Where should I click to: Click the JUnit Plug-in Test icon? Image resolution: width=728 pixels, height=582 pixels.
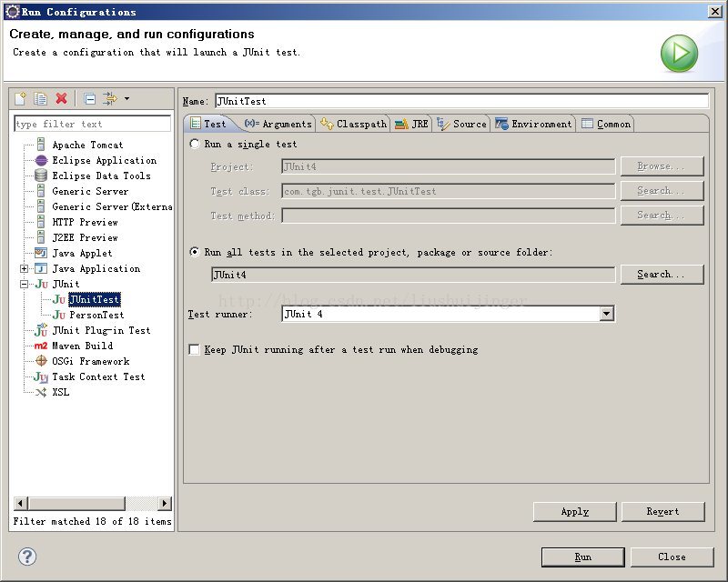pyautogui.click(x=41, y=330)
